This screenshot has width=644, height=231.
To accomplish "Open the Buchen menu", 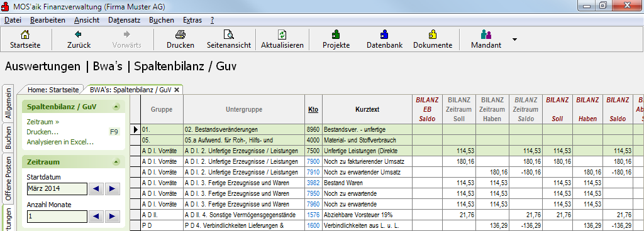I will [x=162, y=20].
